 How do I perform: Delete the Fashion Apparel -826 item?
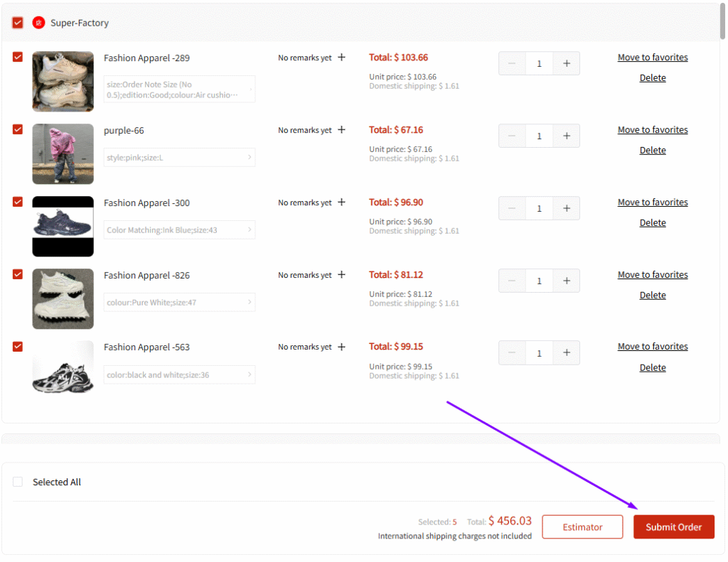(653, 295)
